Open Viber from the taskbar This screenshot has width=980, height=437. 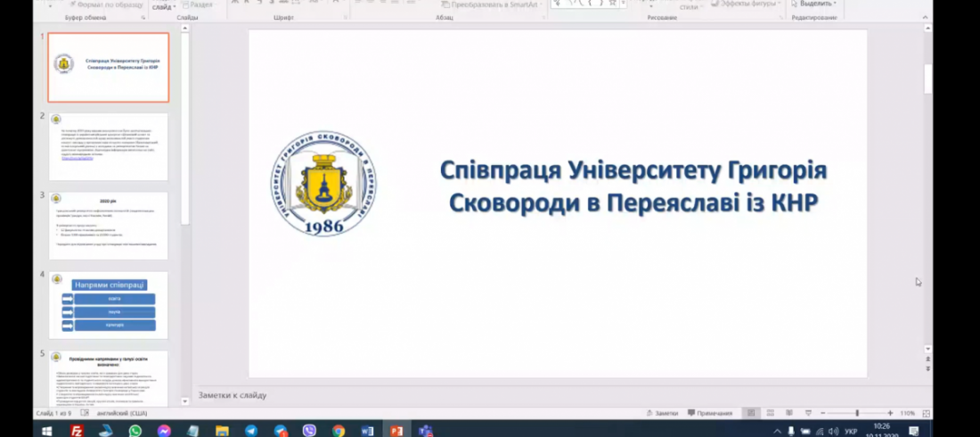[x=309, y=431]
